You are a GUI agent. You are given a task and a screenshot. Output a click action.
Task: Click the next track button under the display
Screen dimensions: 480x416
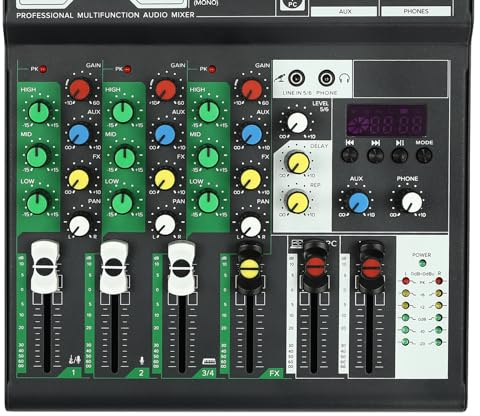coord(375,155)
